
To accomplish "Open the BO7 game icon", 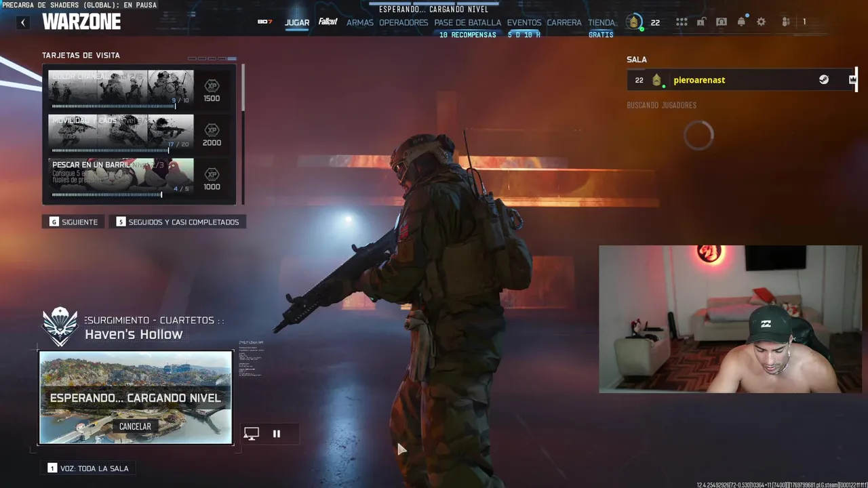I will point(264,22).
